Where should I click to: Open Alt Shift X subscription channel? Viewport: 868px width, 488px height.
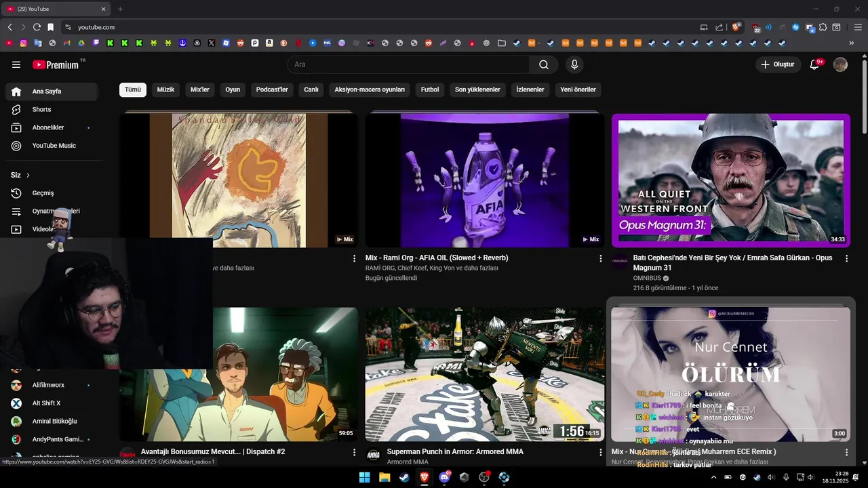point(46,403)
